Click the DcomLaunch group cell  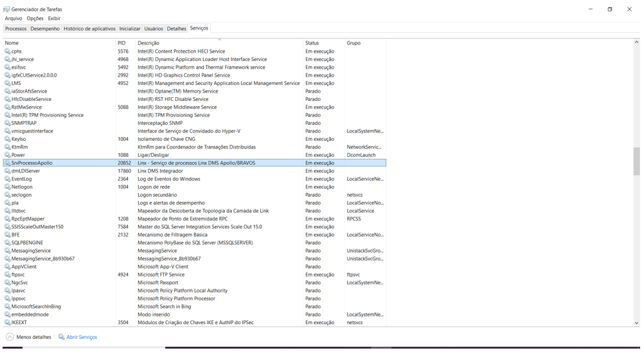361,155
